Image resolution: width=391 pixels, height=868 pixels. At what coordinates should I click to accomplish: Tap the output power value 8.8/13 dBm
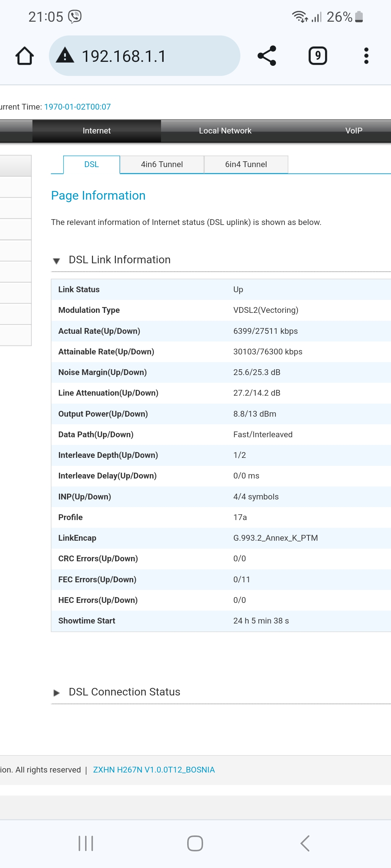point(255,414)
